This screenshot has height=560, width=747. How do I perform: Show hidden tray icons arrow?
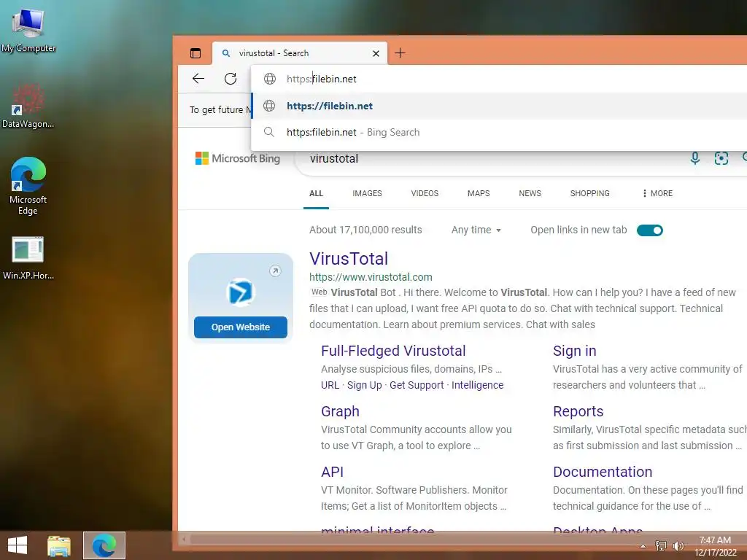pyautogui.click(x=643, y=546)
